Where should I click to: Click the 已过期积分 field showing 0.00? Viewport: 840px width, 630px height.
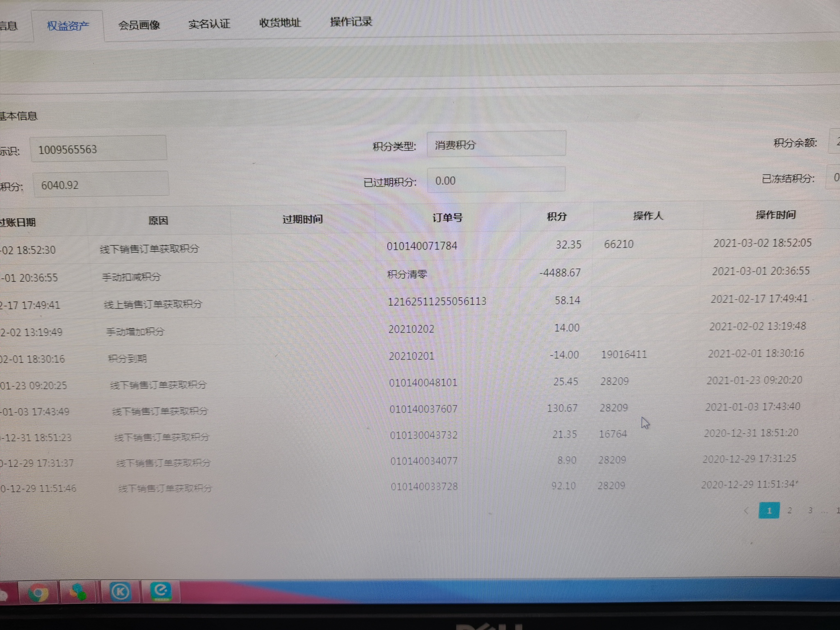click(496, 180)
